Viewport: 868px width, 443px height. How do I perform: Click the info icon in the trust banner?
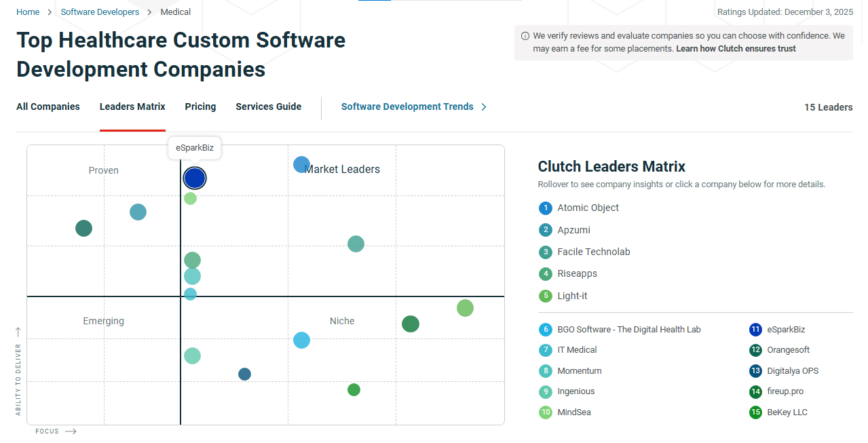[526, 36]
